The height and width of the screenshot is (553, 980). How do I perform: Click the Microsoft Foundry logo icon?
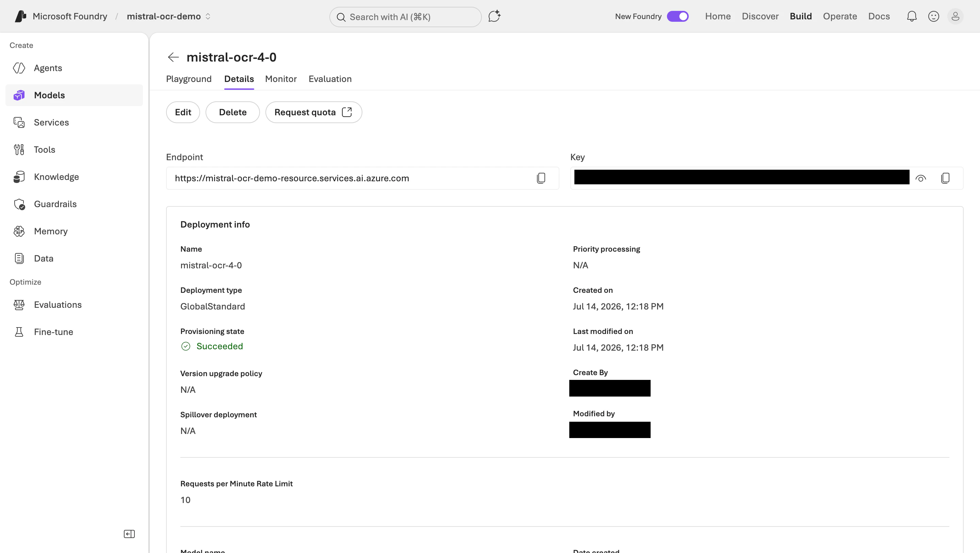pyautogui.click(x=20, y=16)
